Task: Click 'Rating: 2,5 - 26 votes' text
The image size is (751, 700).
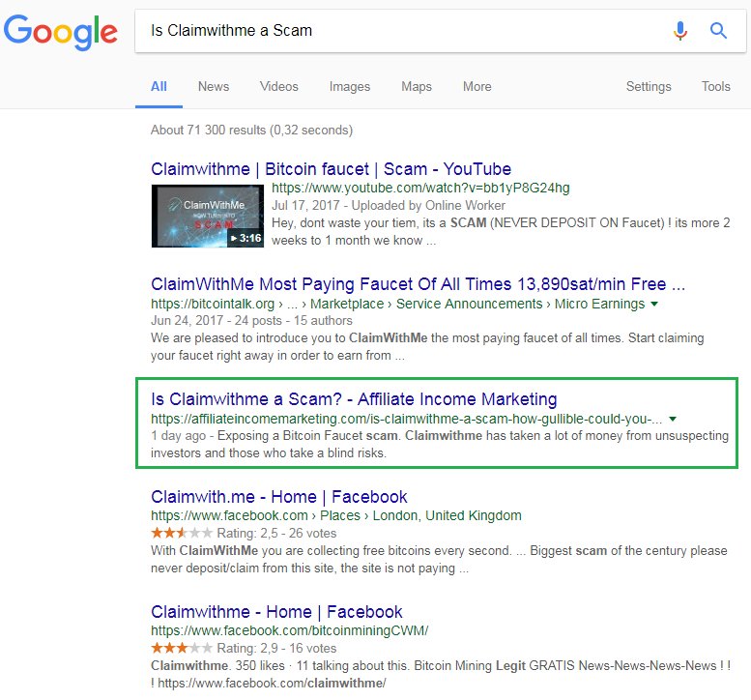Action: point(276,534)
